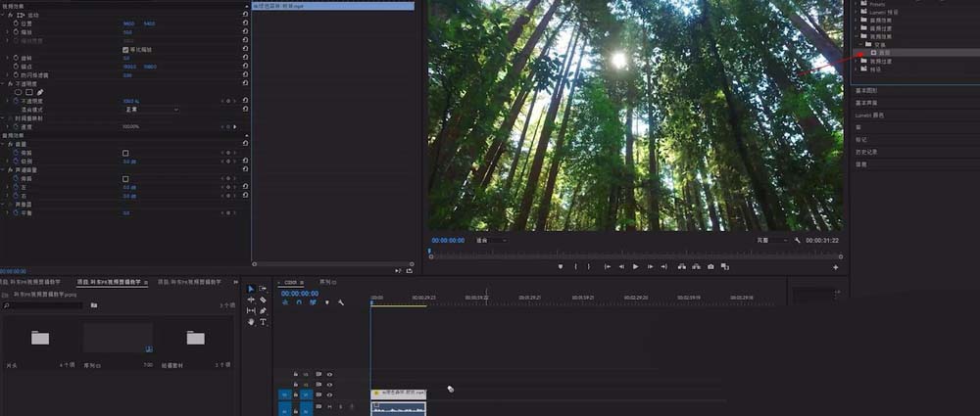The width and height of the screenshot is (980, 416).
Task: Add marker from timeline header
Action: (x=327, y=302)
